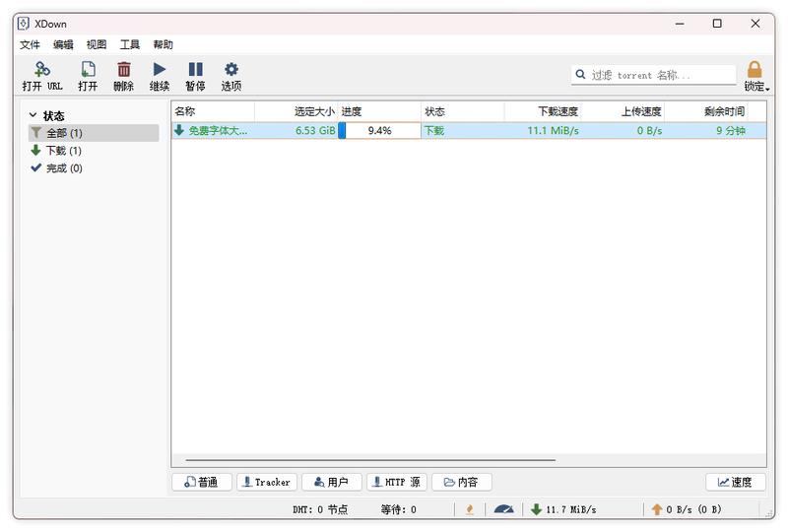Click 等待: 0 status text
788x532 pixels.
tap(399, 509)
